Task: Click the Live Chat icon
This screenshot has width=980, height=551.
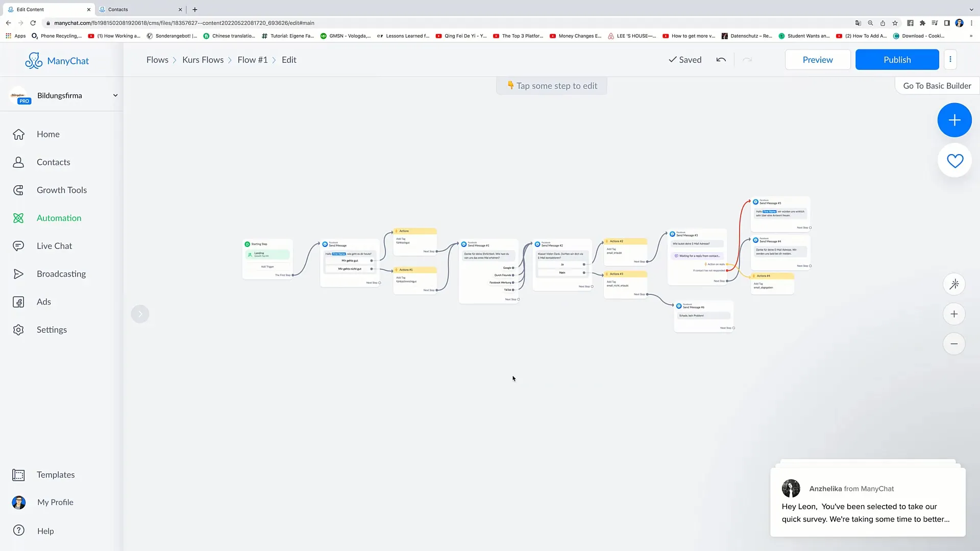Action: [x=18, y=245]
